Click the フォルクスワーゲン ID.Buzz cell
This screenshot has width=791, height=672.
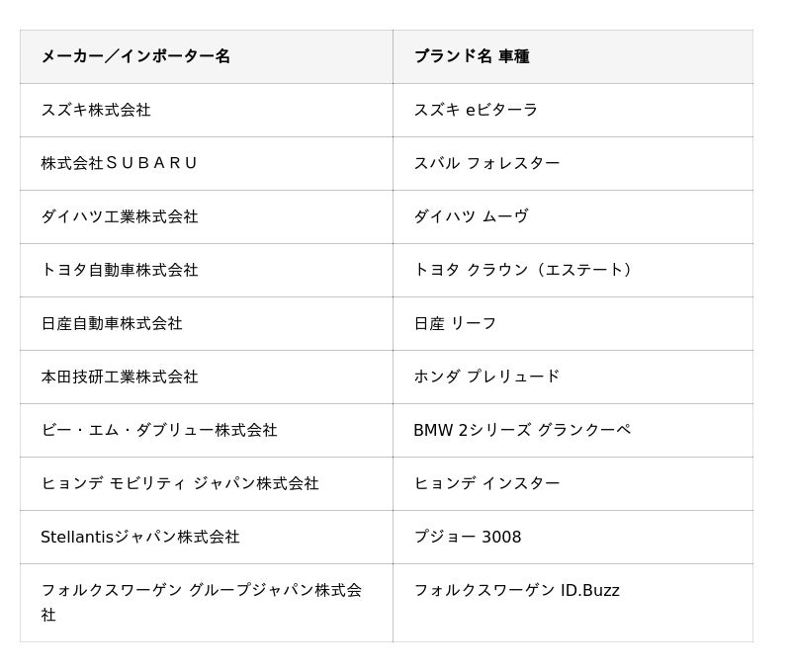point(516,590)
